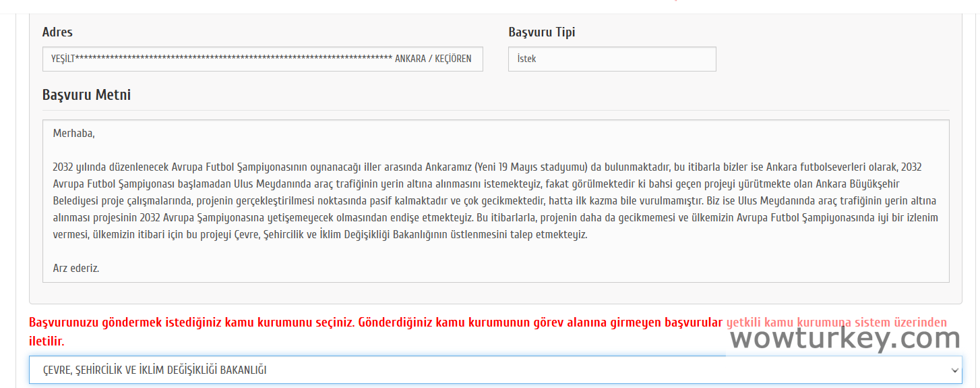This screenshot has height=388, width=980.
Task: Click the line starting vermesi, ülkemizin itibari
Action: point(270,234)
